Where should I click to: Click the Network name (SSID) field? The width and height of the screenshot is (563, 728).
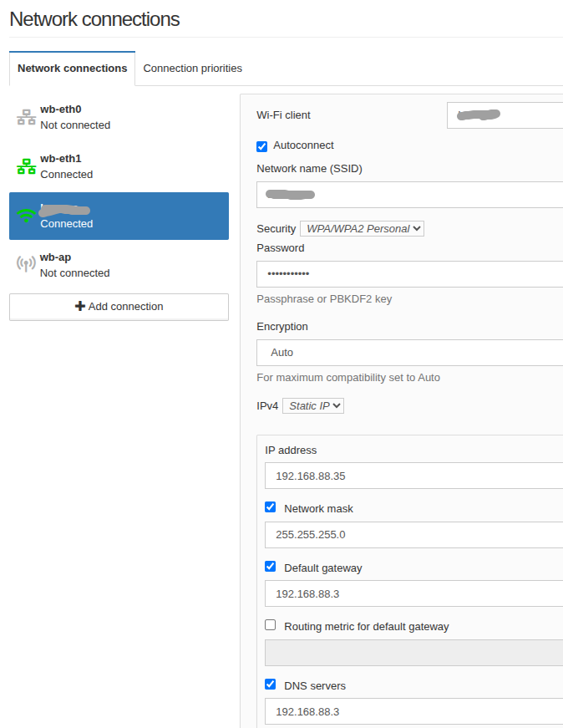tap(409, 195)
